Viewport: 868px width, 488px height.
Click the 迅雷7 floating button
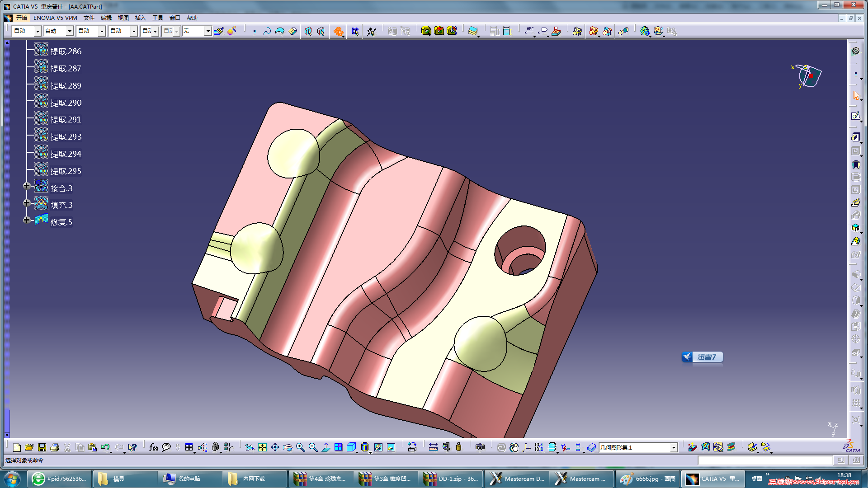point(702,357)
